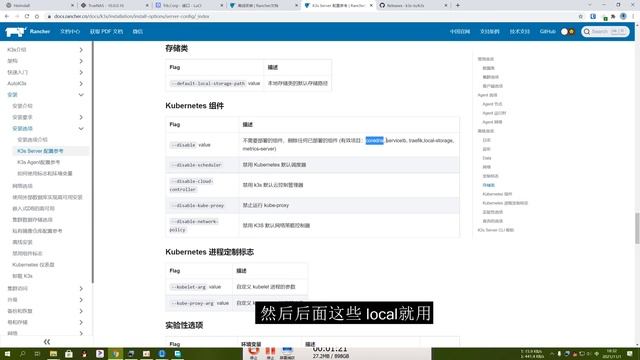This screenshot has width=640, height=360.
Task: Click the Chrome icon on the taskbar
Action: 116,353
